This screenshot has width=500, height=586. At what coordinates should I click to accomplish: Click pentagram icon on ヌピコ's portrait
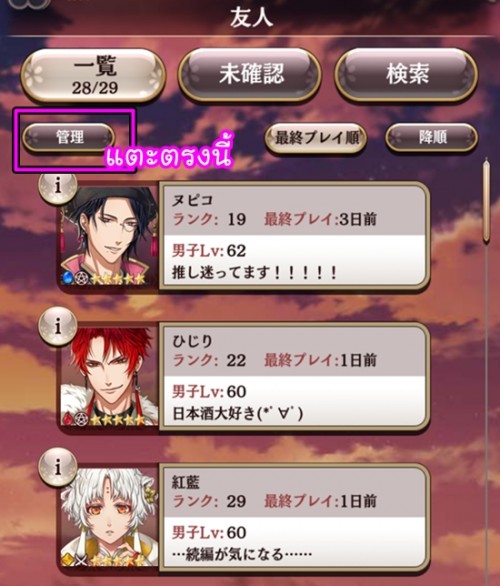tap(80, 278)
